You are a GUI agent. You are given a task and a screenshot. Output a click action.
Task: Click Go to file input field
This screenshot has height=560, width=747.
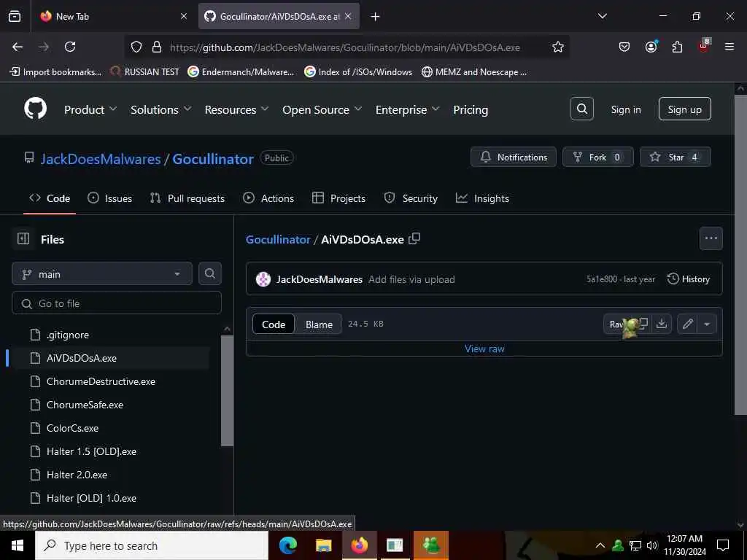coord(117,303)
